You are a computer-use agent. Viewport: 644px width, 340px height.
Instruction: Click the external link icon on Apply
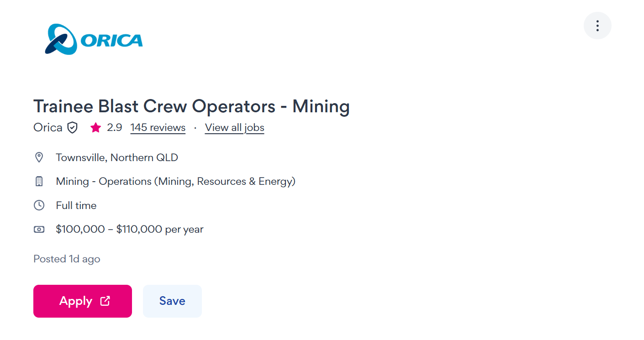(105, 301)
